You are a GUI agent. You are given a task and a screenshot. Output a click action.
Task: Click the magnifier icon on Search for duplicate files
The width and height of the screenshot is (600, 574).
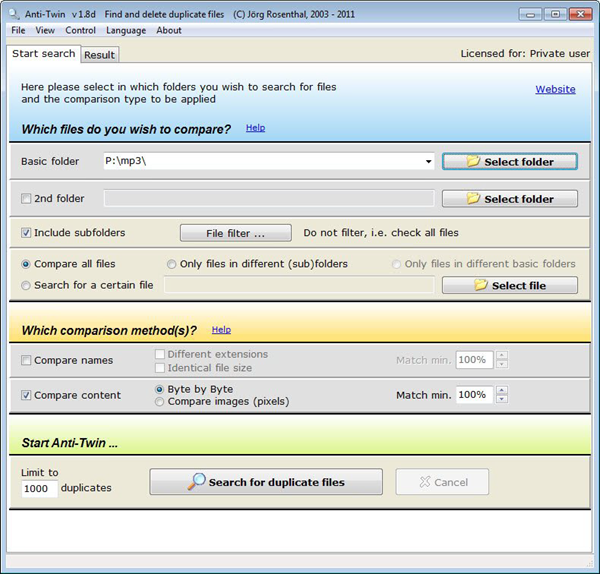point(195,482)
